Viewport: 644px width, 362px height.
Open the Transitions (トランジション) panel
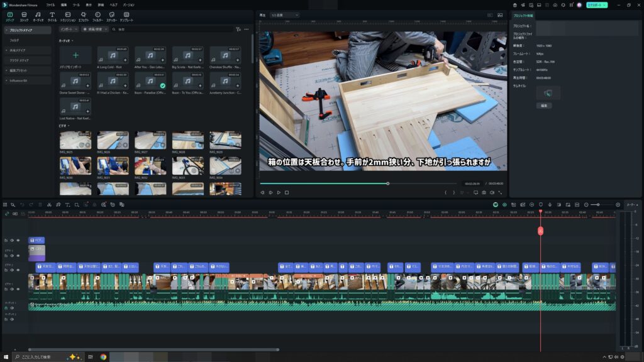coord(68,16)
